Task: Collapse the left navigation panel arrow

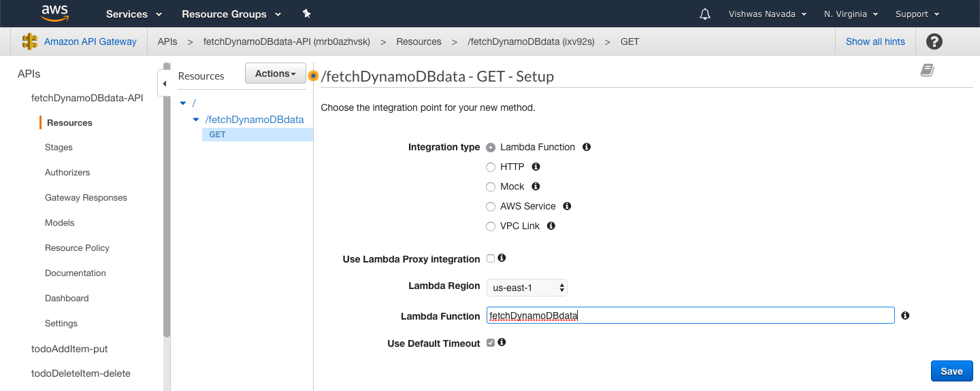Action: point(164,84)
